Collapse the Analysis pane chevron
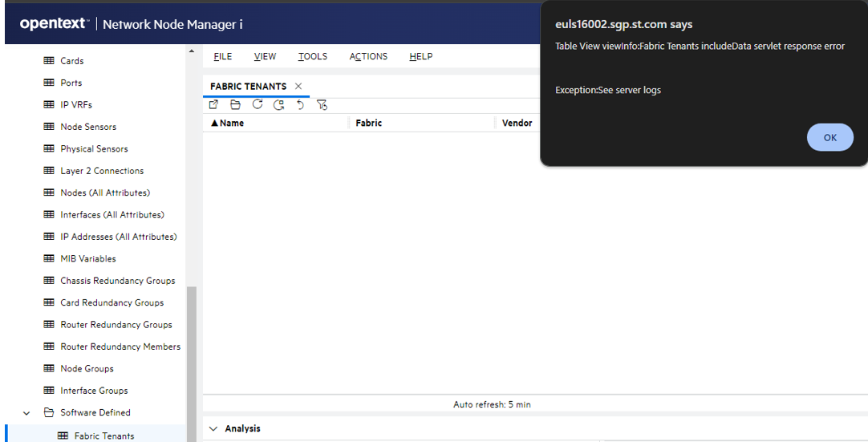The width and height of the screenshot is (868, 442). 213,428
